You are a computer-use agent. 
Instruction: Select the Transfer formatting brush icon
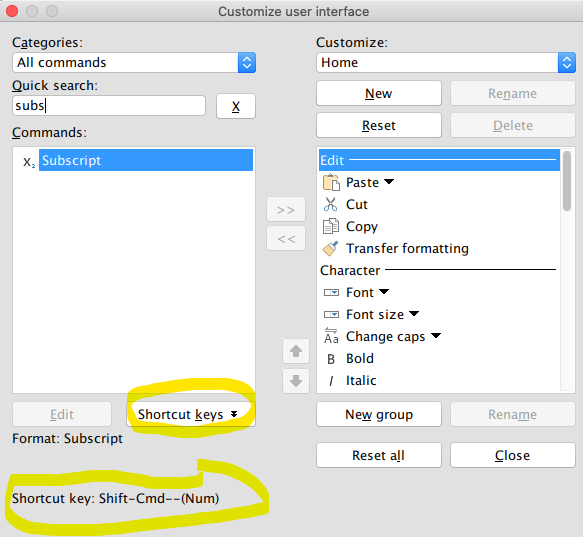pos(330,248)
